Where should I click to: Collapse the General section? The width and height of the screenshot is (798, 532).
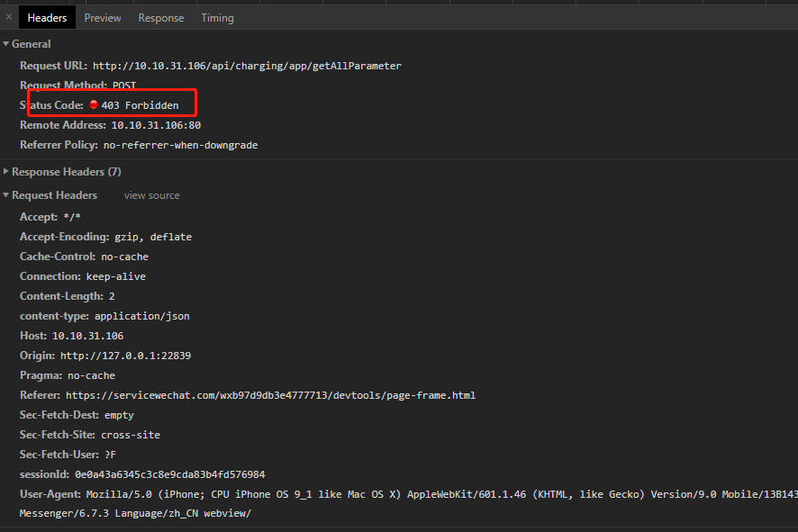click(6, 44)
